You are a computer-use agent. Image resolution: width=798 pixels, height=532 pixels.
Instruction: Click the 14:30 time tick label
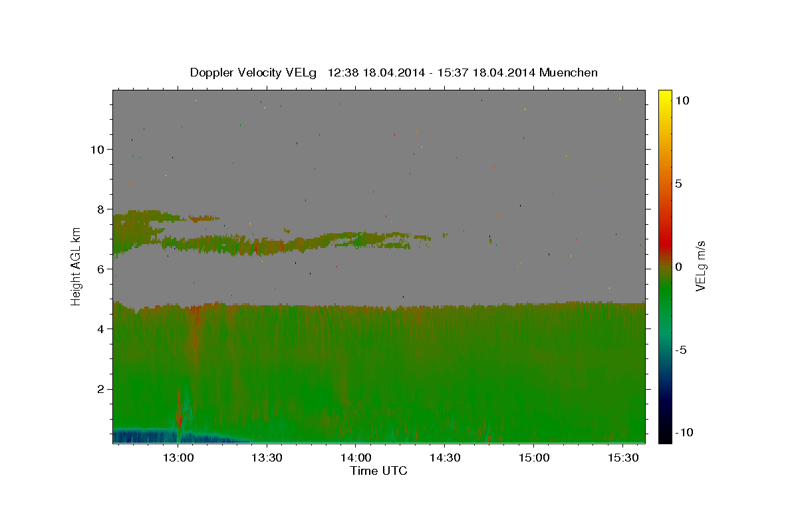tap(444, 458)
